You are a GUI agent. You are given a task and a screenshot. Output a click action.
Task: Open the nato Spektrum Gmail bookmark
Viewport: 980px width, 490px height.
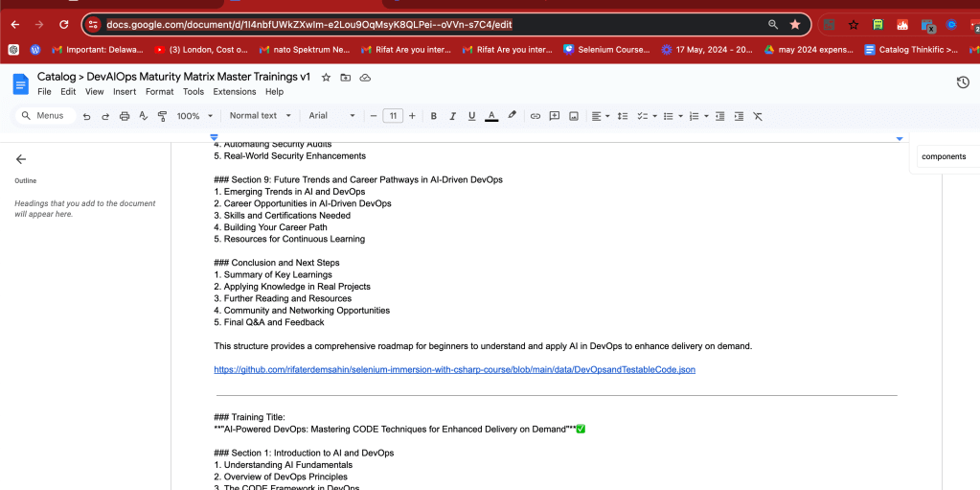(305, 50)
